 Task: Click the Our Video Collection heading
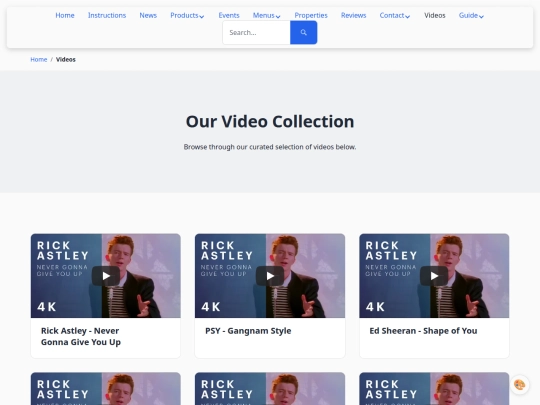click(270, 122)
